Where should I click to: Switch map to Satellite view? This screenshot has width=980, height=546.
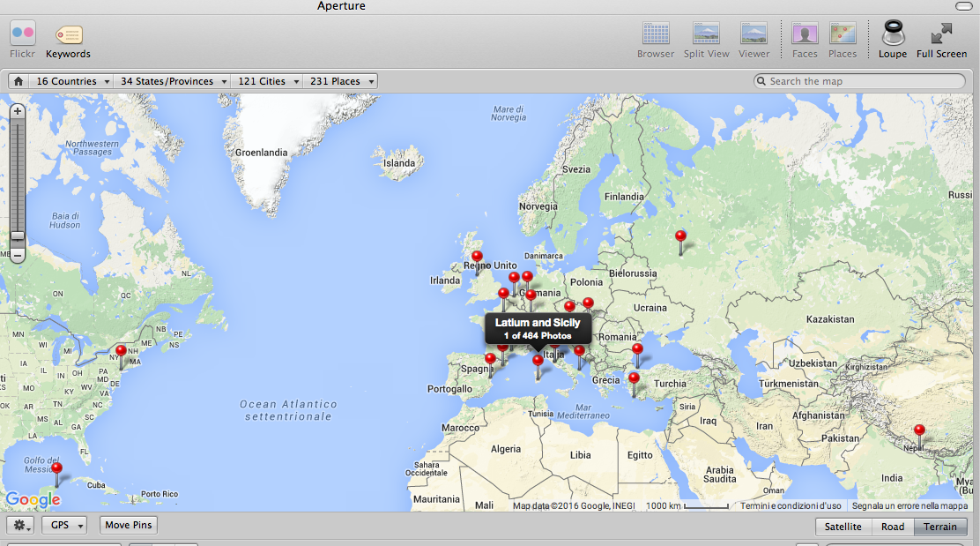tap(843, 527)
